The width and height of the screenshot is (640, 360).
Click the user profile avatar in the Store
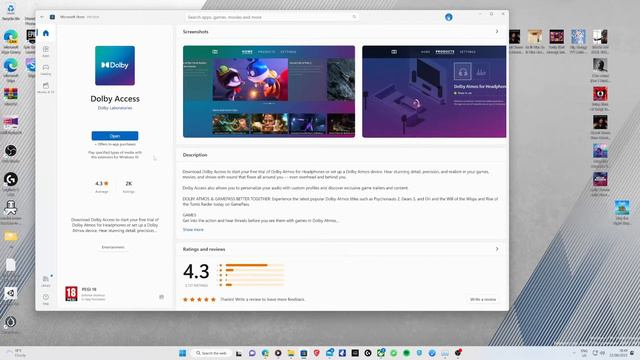click(x=449, y=17)
